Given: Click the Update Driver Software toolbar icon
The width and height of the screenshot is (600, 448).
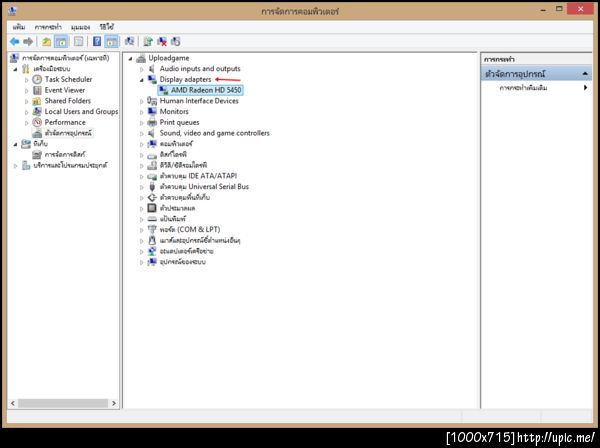Looking at the screenshot, I should click(148, 41).
